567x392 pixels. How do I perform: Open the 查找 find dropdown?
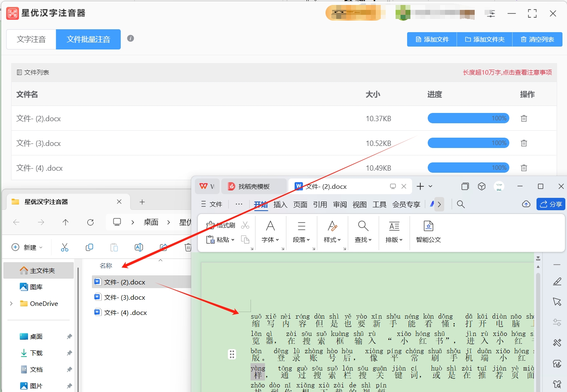point(363,239)
